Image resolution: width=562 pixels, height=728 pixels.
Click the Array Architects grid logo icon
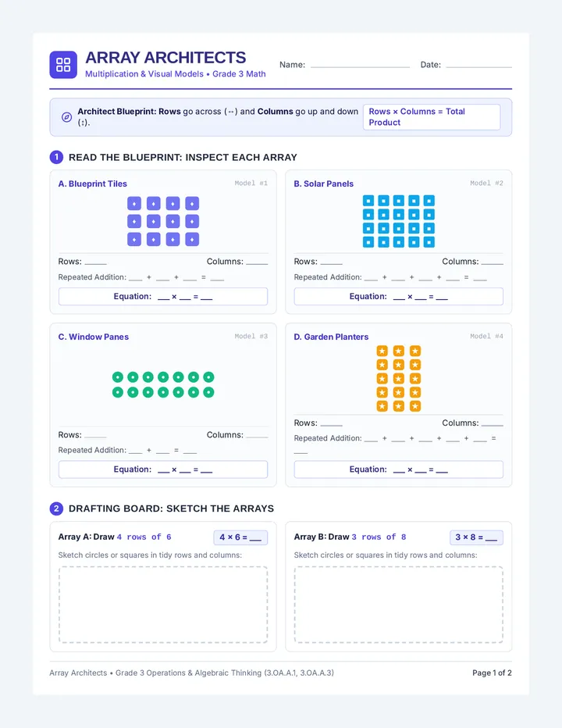click(63, 65)
